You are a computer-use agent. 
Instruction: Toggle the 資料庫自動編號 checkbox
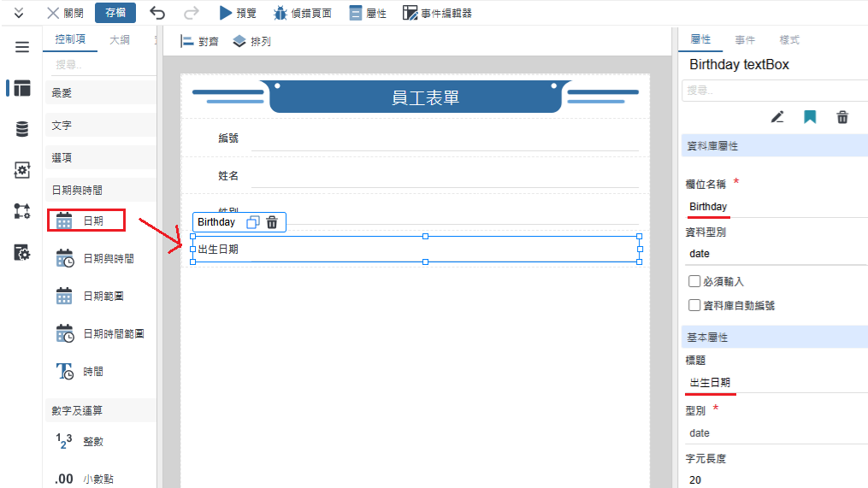(694, 305)
